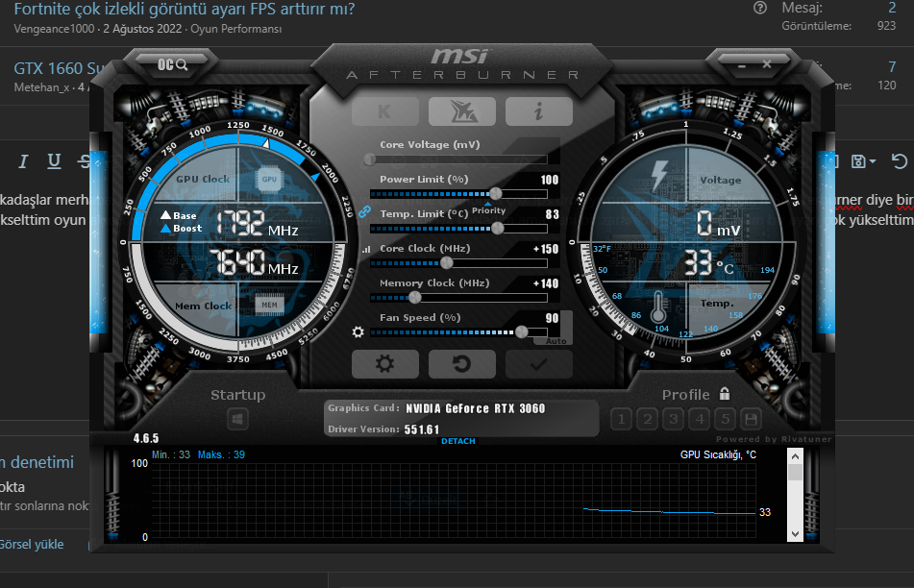Screen dimensions: 914x588
Task: Open Afterburner settings gear button
Action: click(x=384, y=364)
